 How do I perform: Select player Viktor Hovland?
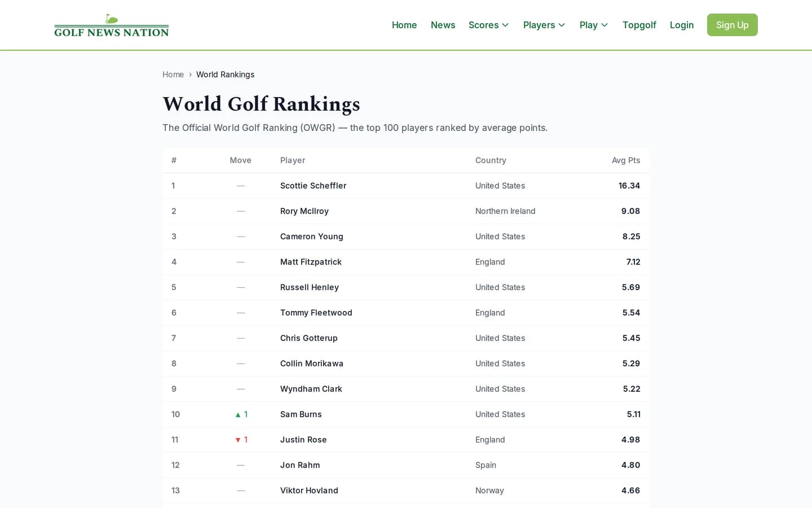[309, 491]
